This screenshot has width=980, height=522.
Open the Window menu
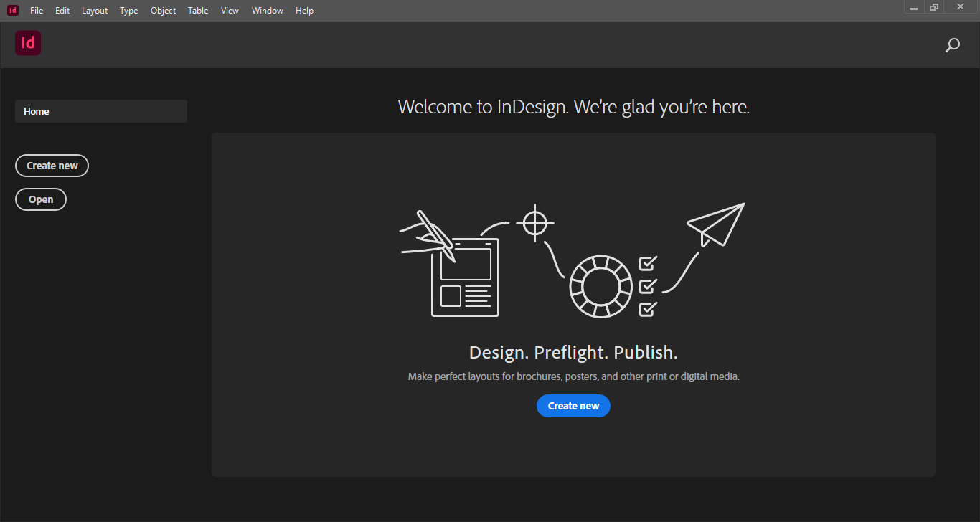point(268,11)
